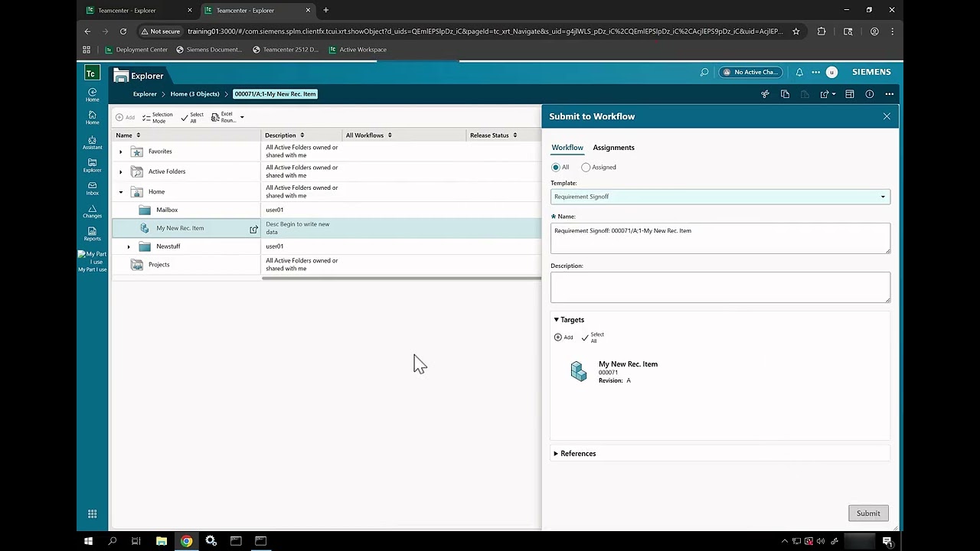Viewport: 980px width, 551px height.
Task: Open the Changes sidebar icon
Action: [x=92, y=211]
